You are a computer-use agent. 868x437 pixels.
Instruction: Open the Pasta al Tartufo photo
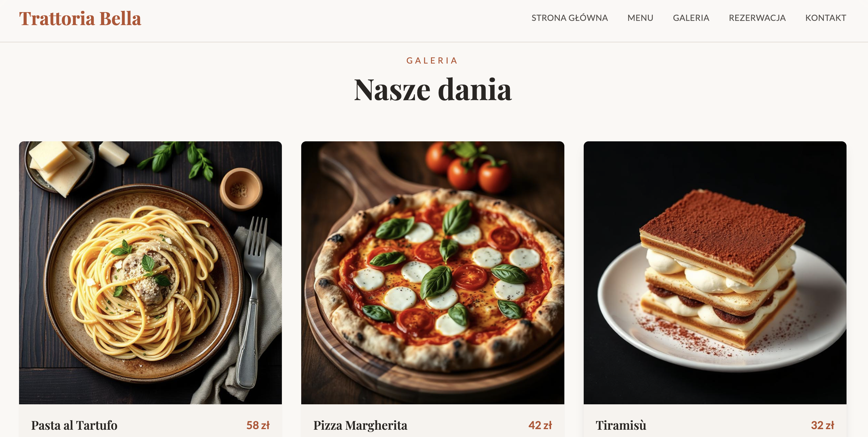(x=150, y=272)
